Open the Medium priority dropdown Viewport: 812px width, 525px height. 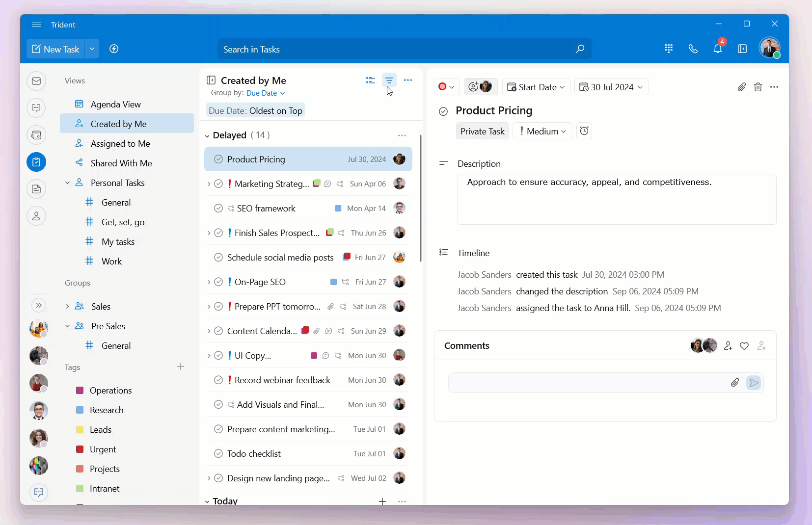pos(542,131)
